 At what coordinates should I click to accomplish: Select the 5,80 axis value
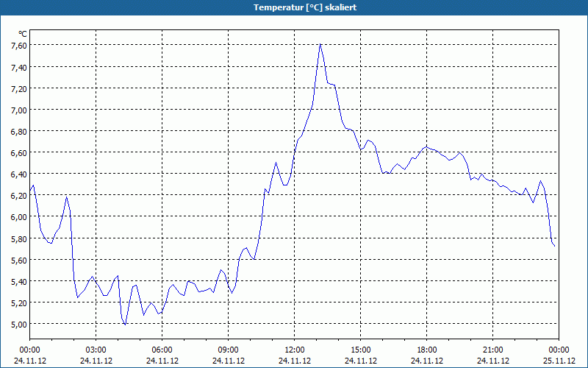19,238
